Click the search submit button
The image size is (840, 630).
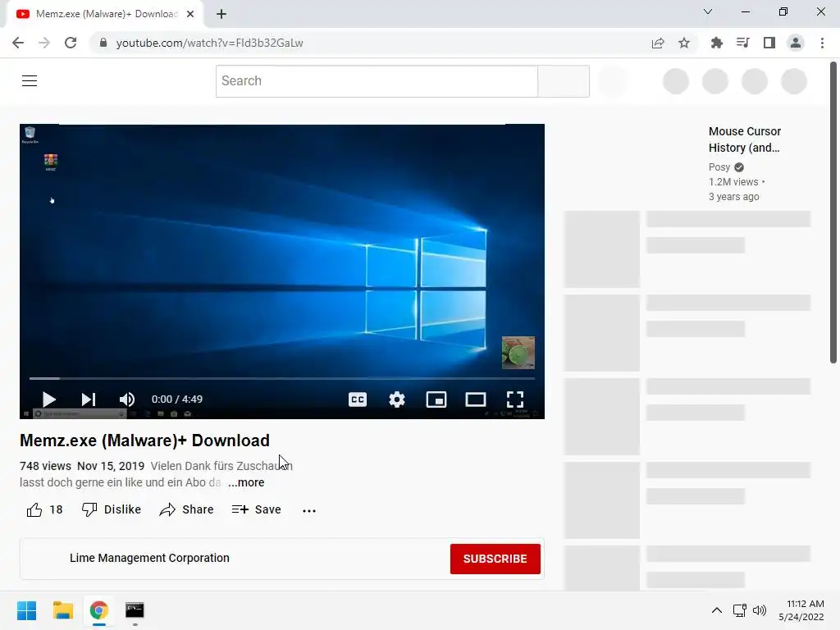point(564,81)
